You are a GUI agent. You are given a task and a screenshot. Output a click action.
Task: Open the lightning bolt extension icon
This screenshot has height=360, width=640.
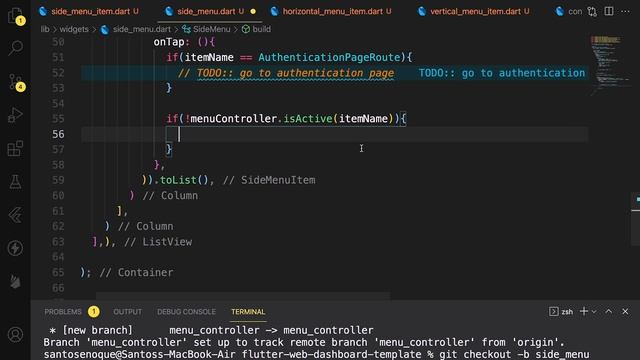pos(15,248)
